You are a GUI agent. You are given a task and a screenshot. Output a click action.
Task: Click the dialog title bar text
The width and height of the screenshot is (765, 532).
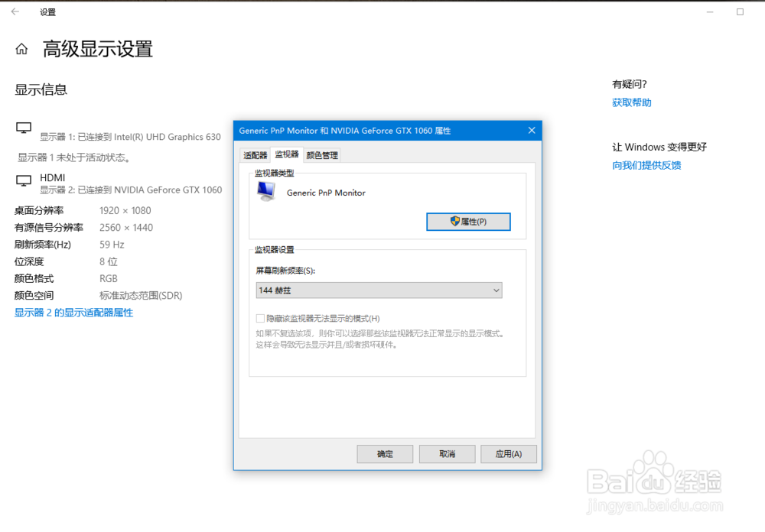point(344,131)
